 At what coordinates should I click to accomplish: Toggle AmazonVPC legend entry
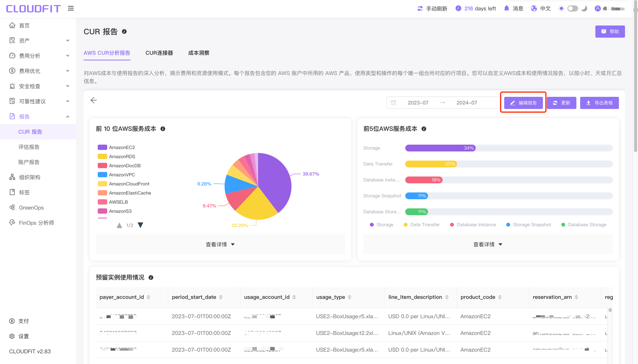116,175
